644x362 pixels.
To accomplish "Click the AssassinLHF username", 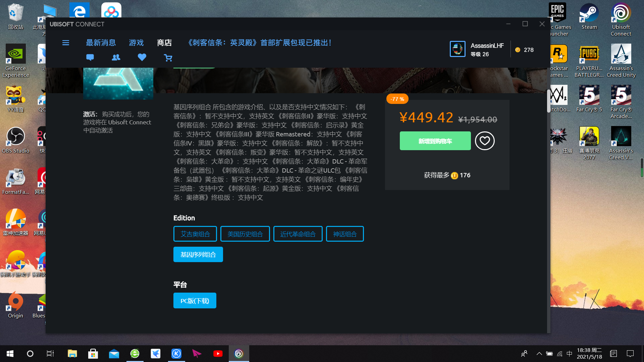I will (487, 46).
